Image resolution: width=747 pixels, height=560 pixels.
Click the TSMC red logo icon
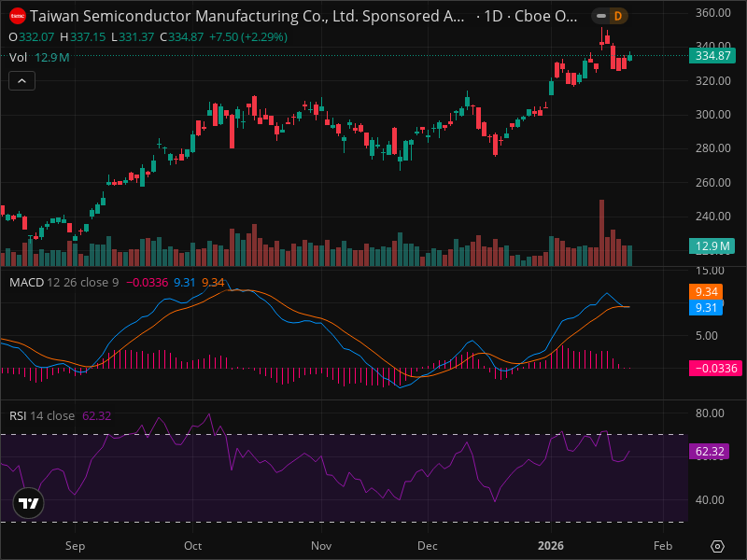coord(18,16)
